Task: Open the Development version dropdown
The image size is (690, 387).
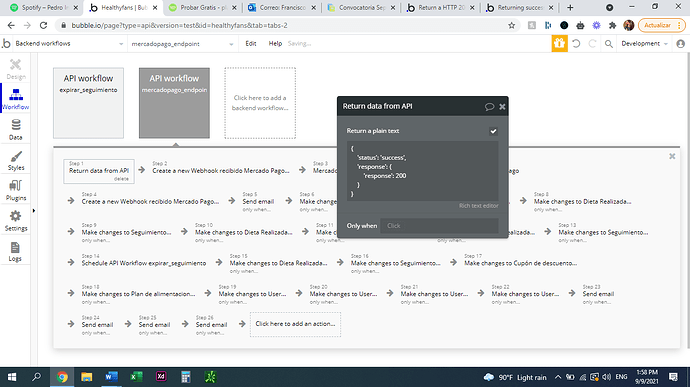Action: [644, 44]
